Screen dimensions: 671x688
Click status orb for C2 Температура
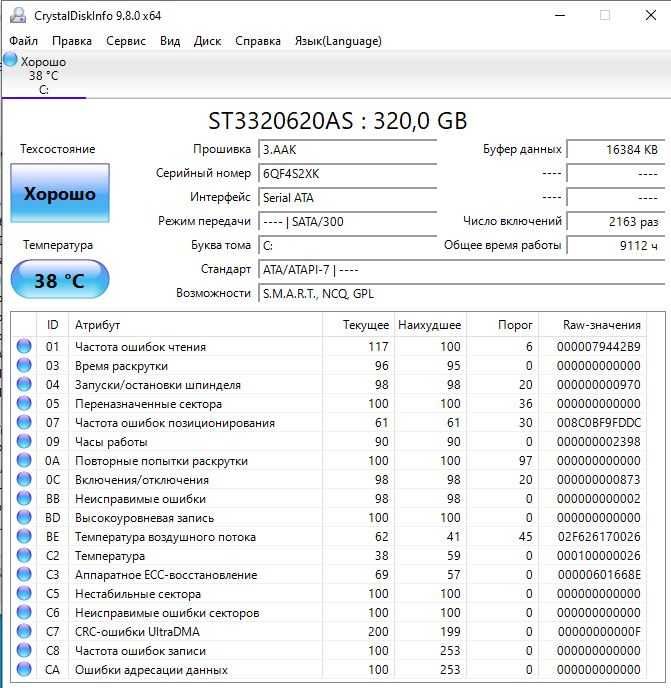(24, 555)
